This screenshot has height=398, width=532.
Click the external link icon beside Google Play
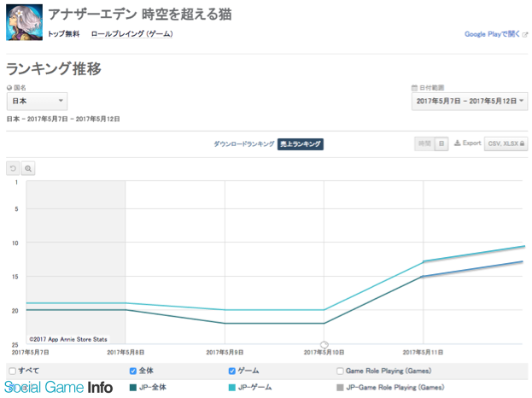(525, 35)
